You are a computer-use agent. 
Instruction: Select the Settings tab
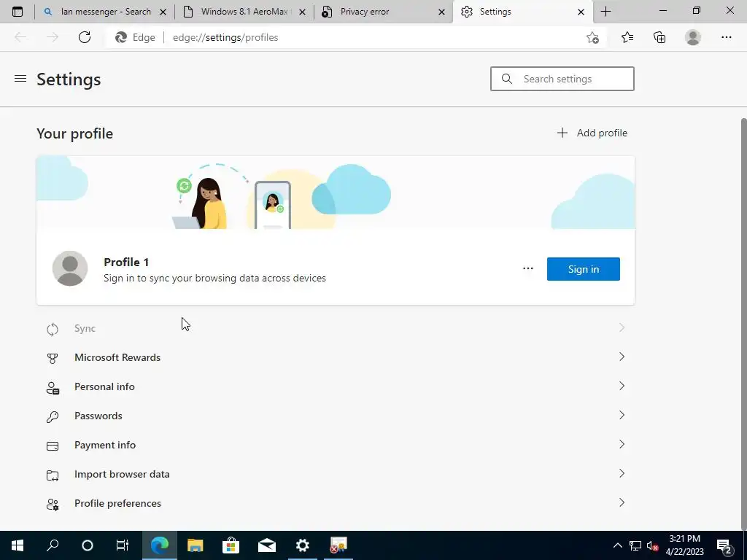point(523,12)
